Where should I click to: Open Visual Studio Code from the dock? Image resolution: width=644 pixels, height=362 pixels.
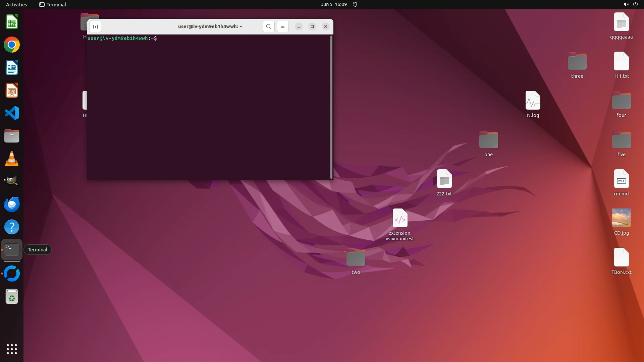pos(12,113)
